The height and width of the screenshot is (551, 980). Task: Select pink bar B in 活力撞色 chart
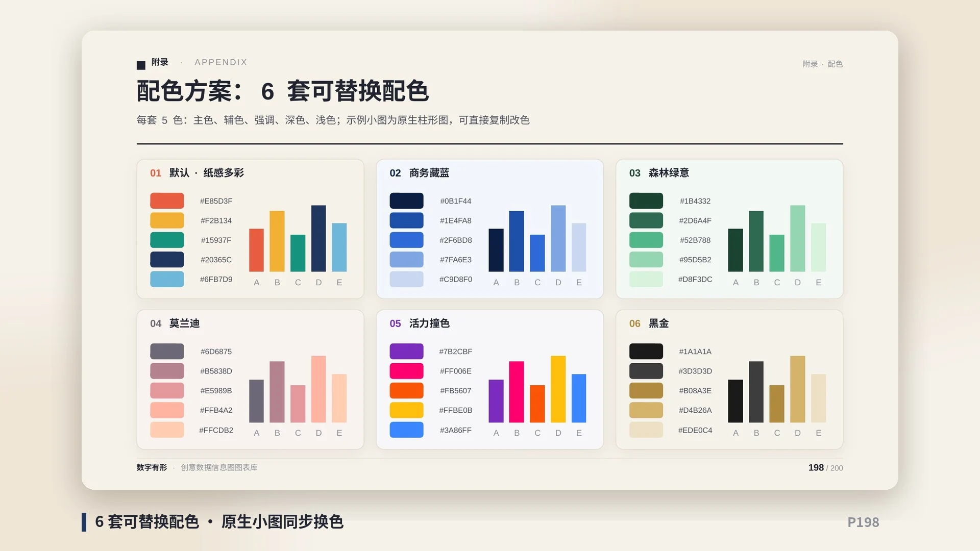coord(517,392)
